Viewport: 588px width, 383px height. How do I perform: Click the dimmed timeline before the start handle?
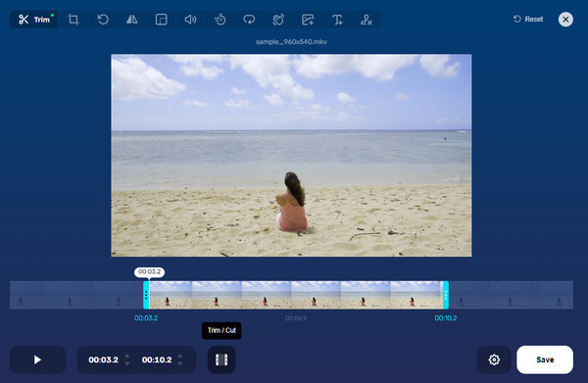point(76,295)
